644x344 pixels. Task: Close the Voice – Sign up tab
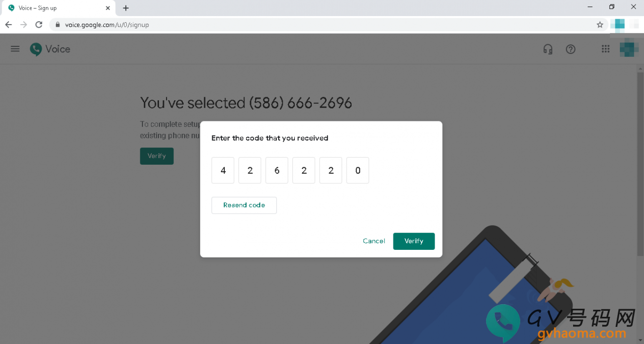[x=108, y=8]
